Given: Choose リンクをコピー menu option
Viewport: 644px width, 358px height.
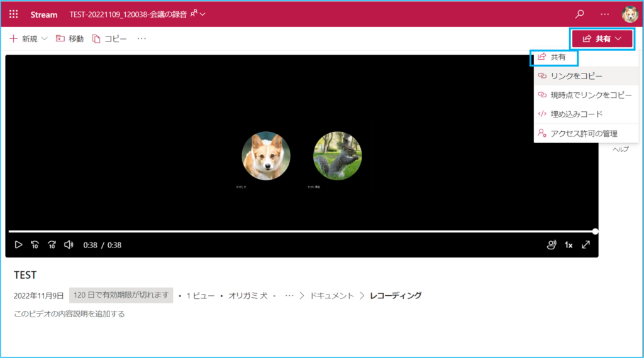Looking at the screenshot, I should point(576,76).
